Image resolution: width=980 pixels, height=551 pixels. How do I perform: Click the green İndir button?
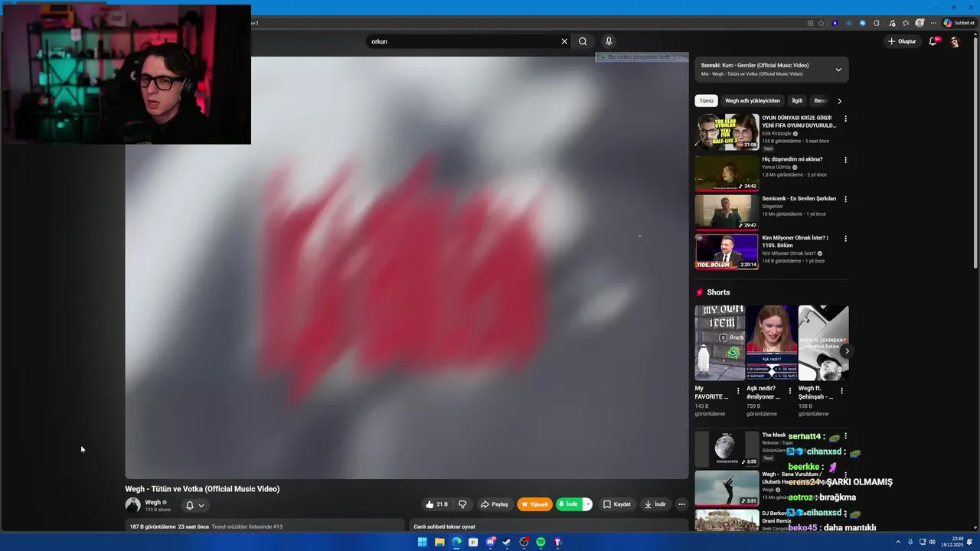tap(569, 504)
